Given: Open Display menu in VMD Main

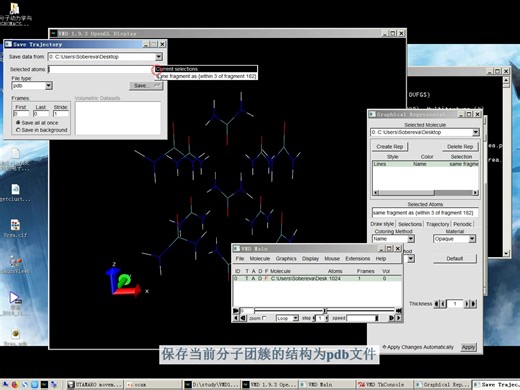Looking at the screenshot, I should [x=310, y=258].
